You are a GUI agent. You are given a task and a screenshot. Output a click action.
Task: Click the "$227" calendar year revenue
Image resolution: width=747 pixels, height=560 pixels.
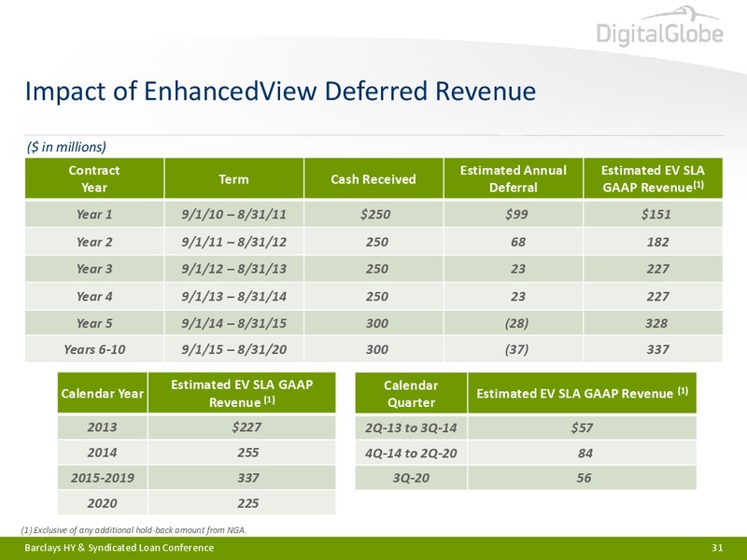[247, 427]
